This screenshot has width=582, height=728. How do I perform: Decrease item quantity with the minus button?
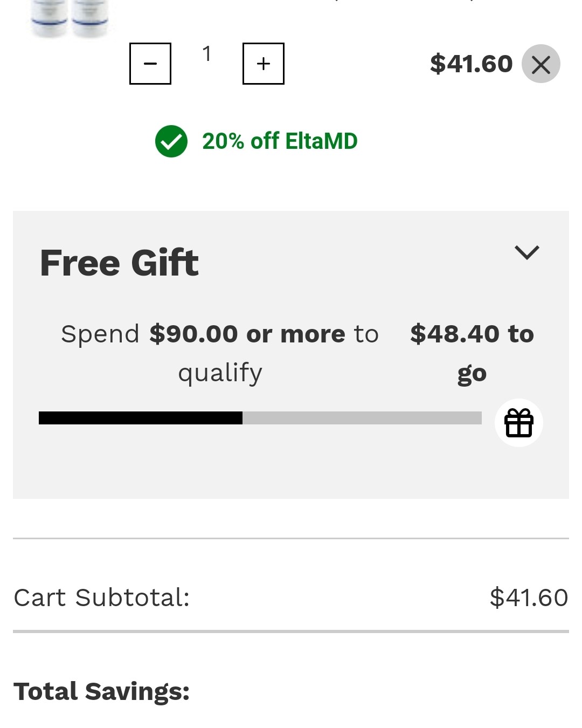pyautogui.click(x=150, y=64)
